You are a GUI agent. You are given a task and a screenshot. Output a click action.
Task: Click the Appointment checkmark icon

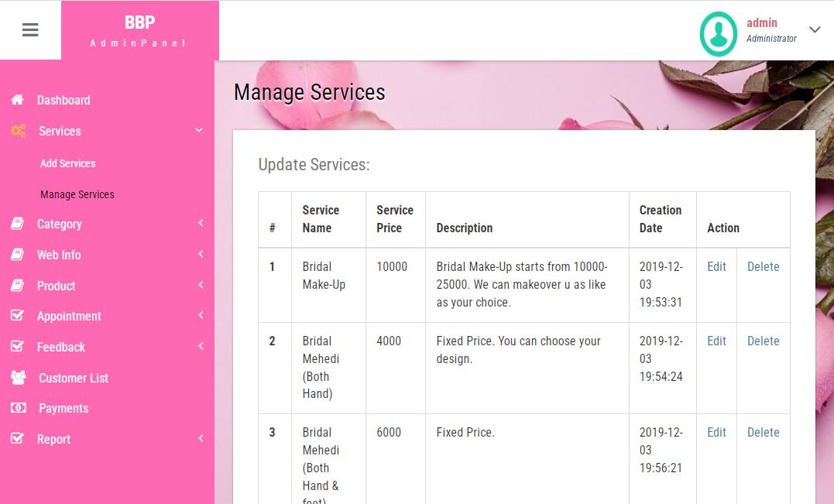pyautogui.click(x=17, y=316)
